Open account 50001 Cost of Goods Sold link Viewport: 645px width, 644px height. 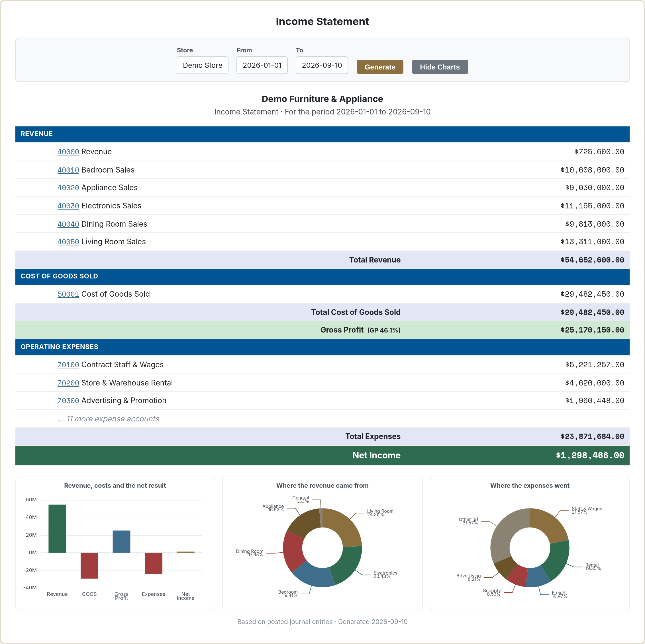pos(68,294)
